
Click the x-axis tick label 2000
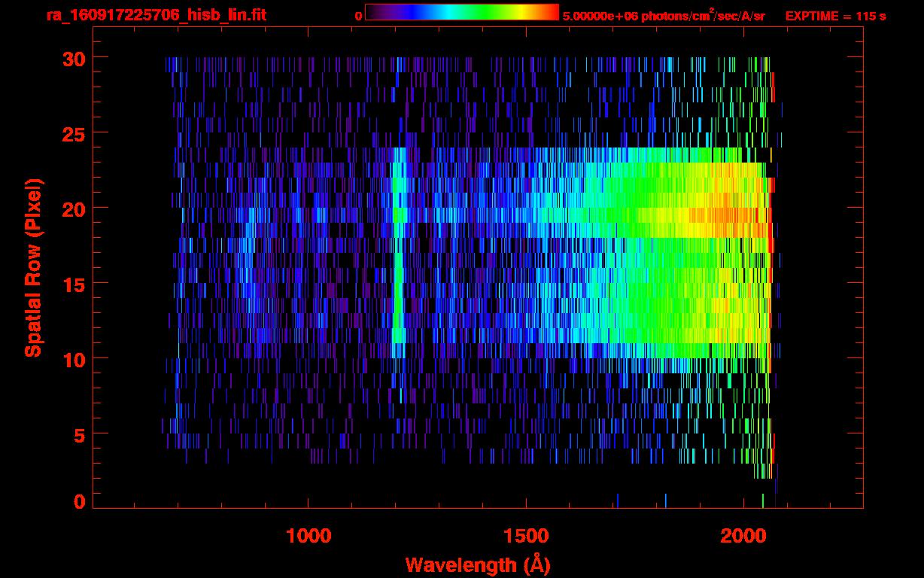(x=743, y=536)
